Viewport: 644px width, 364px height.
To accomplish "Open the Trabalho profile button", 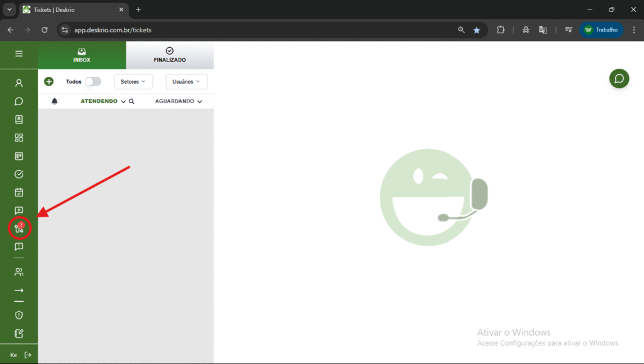I will click(x=601, y=30).
